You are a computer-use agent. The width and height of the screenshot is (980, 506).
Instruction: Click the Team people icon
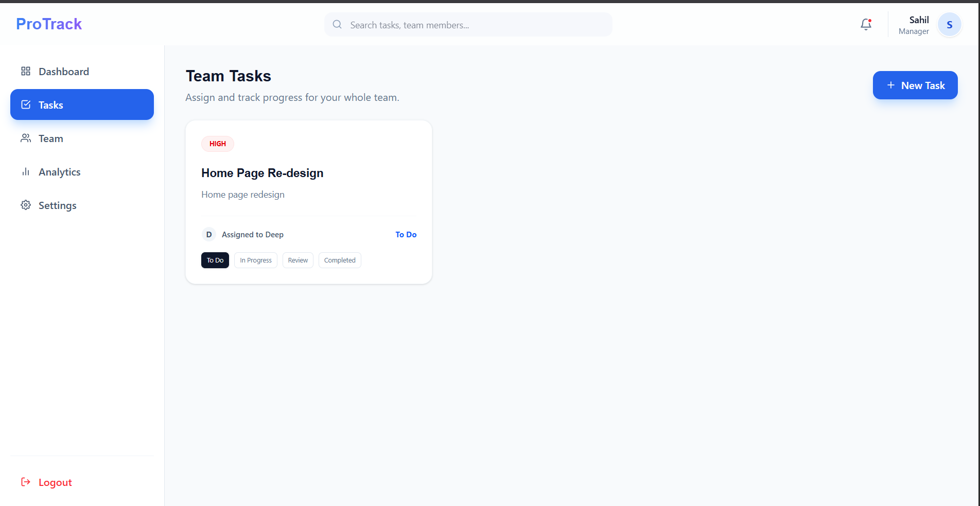click(26, 138)
